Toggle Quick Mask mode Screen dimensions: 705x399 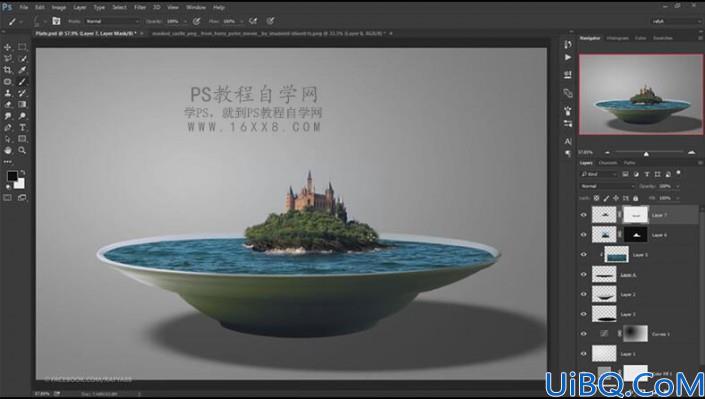point(8,197)
